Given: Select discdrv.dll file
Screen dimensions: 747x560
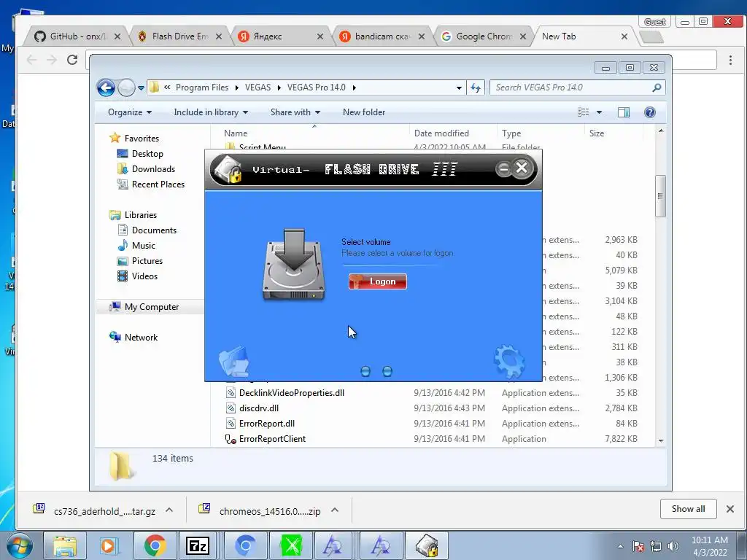Looking at the screenshot, I should [259, 408].
